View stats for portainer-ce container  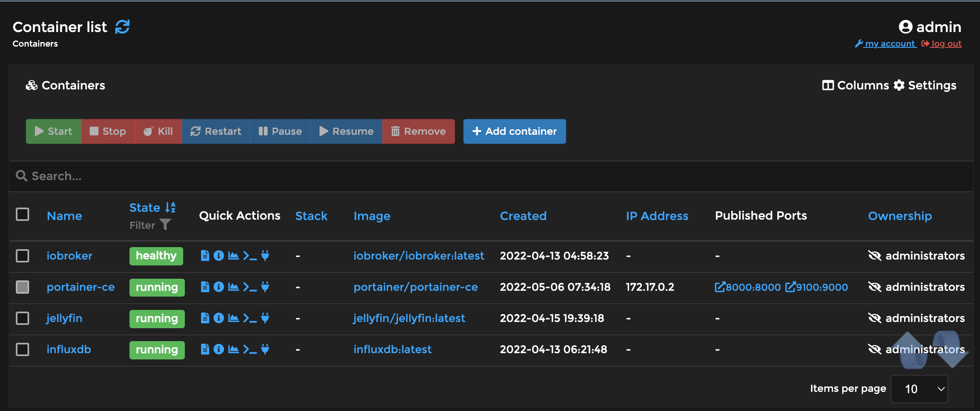point(234,287)
